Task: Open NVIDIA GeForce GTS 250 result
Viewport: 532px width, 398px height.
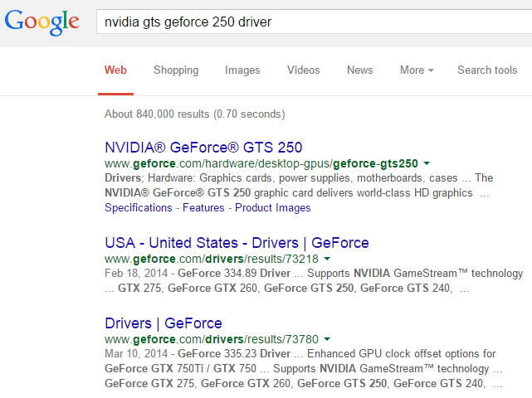Action: pos(203,148)
